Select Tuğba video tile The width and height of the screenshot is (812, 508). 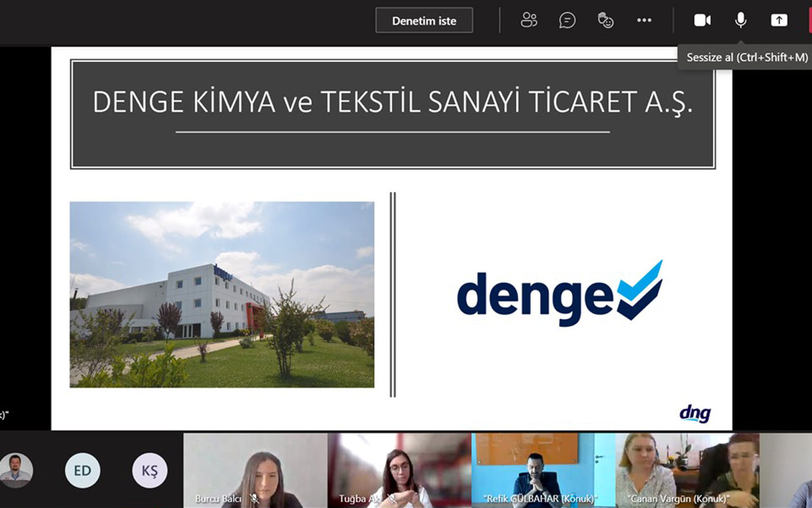click(x=400, y=471)
